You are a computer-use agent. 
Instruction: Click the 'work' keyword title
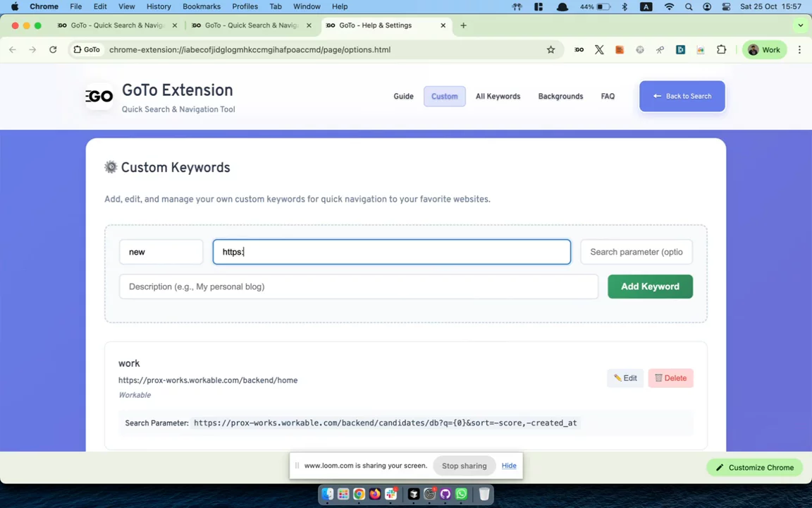click(x=129, y=363)
